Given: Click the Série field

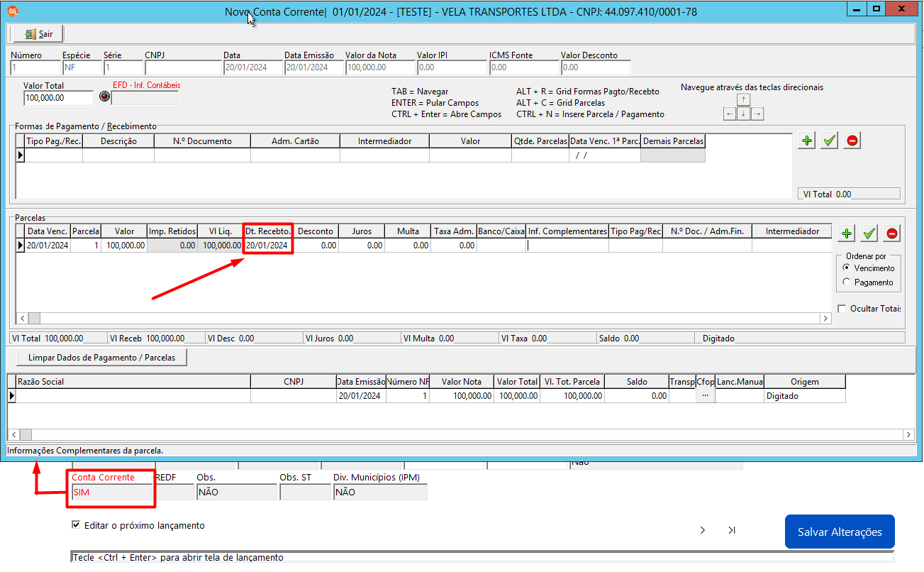Looking at the screenshot, I should coord(123,67).
